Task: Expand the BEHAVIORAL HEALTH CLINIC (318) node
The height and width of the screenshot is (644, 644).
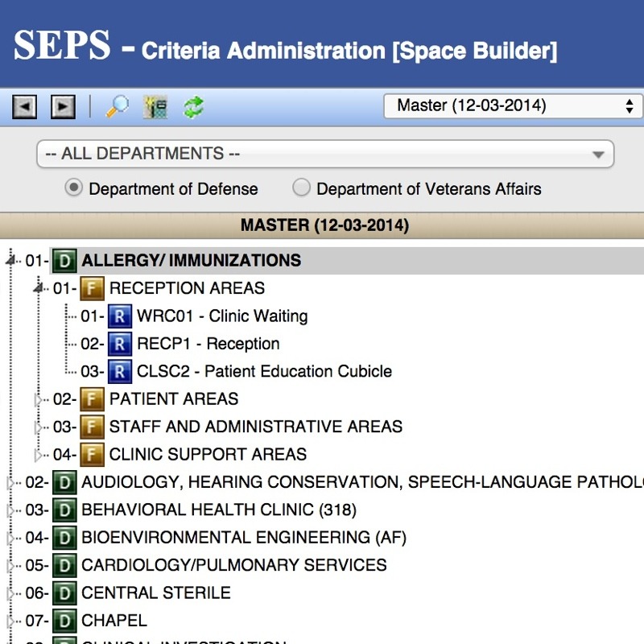Action: pos(10,510)
